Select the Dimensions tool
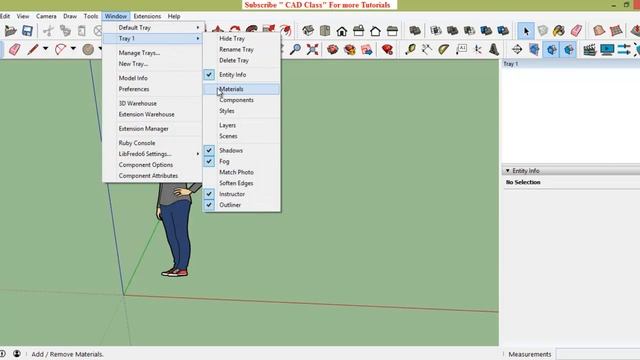The image size is (640, 360). pyautogui.click(x=427, y=49)
